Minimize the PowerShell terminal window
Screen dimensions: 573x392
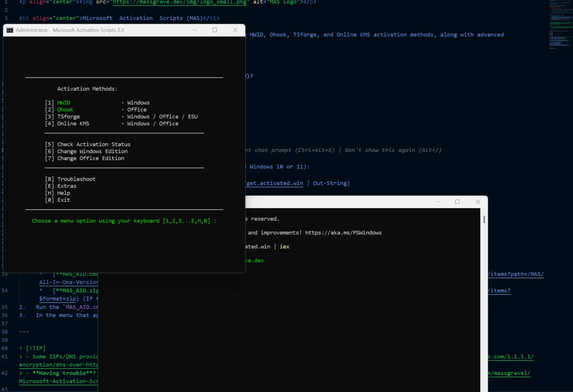pyautogui.click(x=437, y=202)
